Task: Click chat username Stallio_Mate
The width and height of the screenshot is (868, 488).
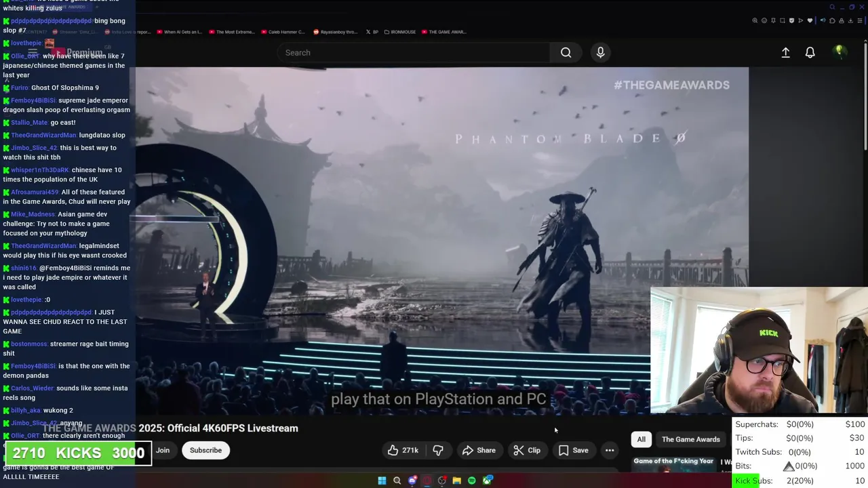Action: point(29,123)
